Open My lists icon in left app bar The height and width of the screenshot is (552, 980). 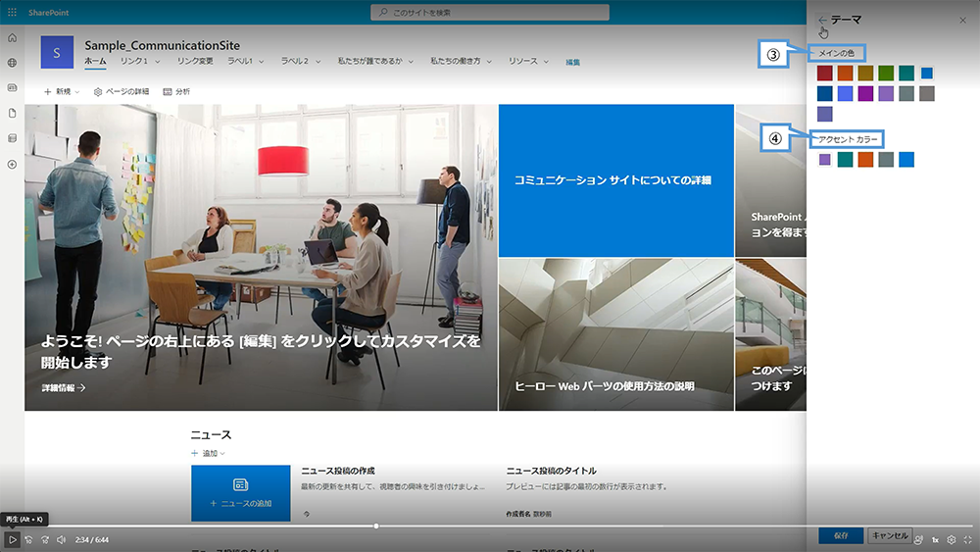(12, 138)
